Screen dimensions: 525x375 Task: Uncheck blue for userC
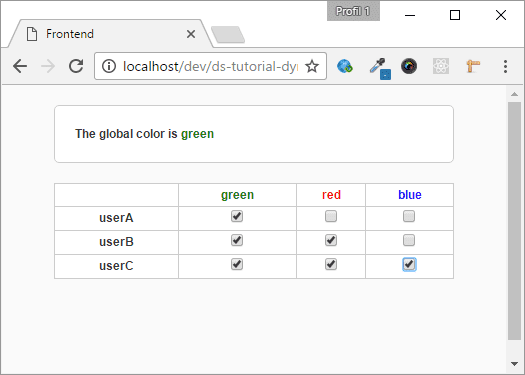click(x=409, y=264)
